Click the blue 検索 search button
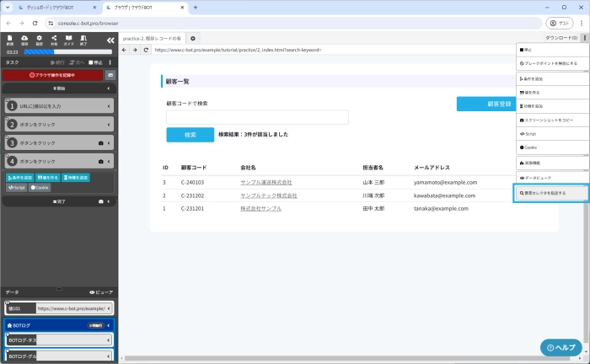This screenshot has width=590, height=364. click(190, 135)
